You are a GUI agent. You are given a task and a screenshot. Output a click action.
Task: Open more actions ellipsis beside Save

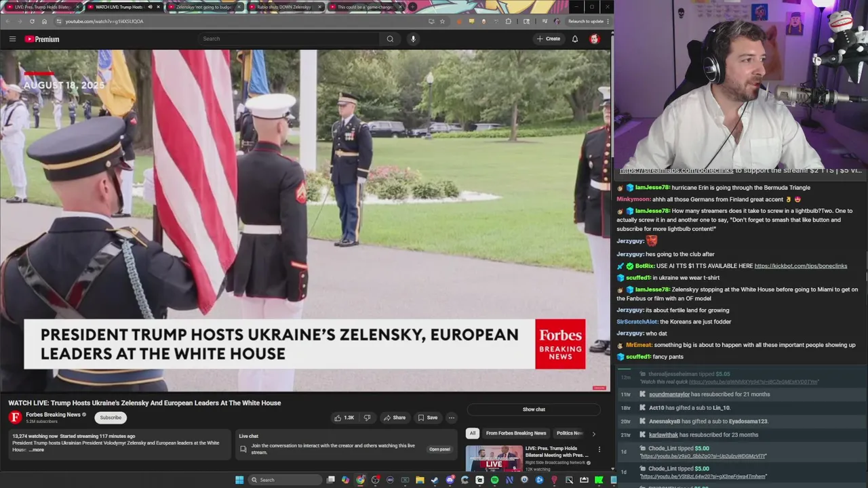pos(452,418)
